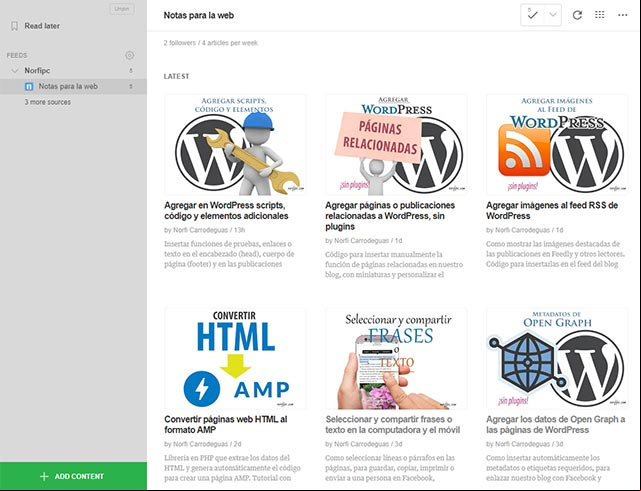The height and width of the screenshot is (491, 641).
Task: Click summary starting Insertar funciones de pruebas
Action: pos(229,254)
